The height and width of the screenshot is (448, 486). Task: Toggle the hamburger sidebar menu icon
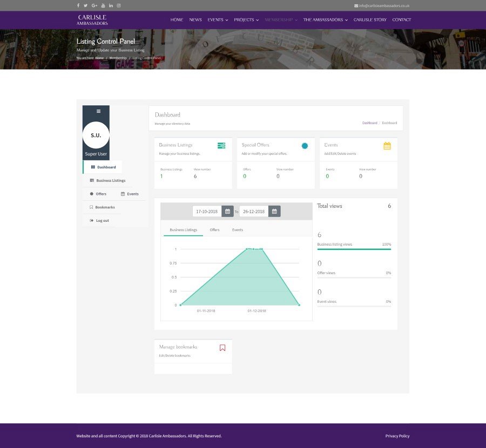coord(98,111)
